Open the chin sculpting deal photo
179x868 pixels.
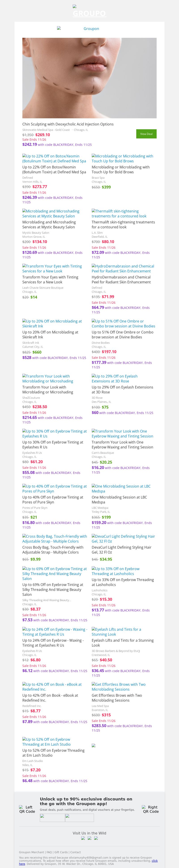[89, 78]
